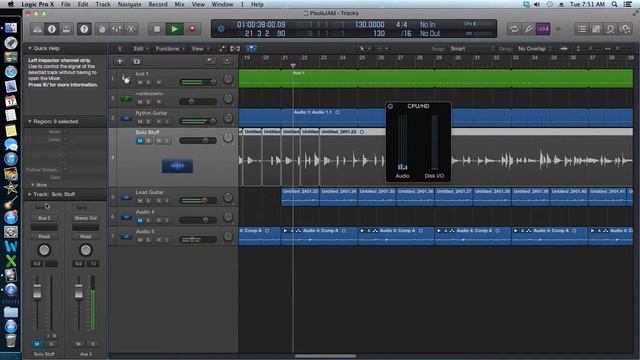Close the CPU/HD meter window

click(390, 106)
